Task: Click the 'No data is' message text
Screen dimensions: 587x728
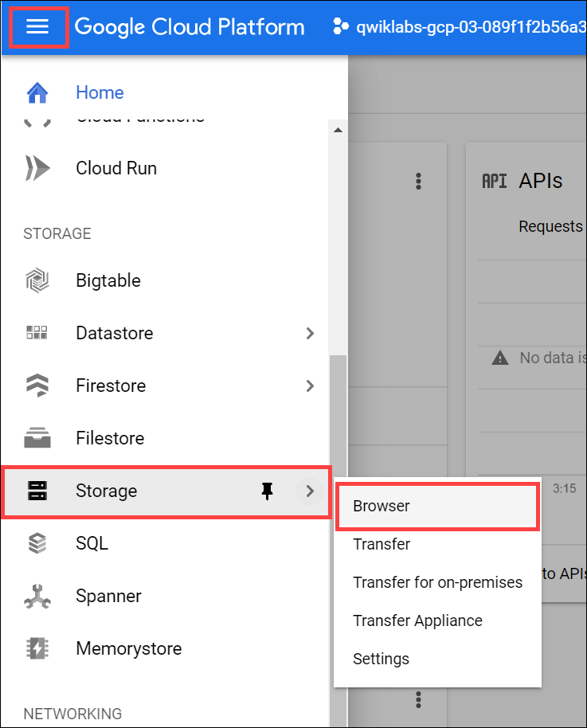Action: (553, 358)
